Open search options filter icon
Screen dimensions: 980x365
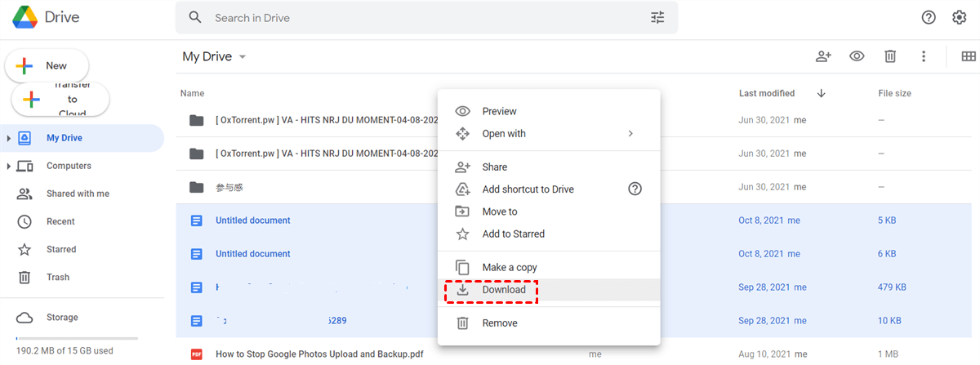657,17
